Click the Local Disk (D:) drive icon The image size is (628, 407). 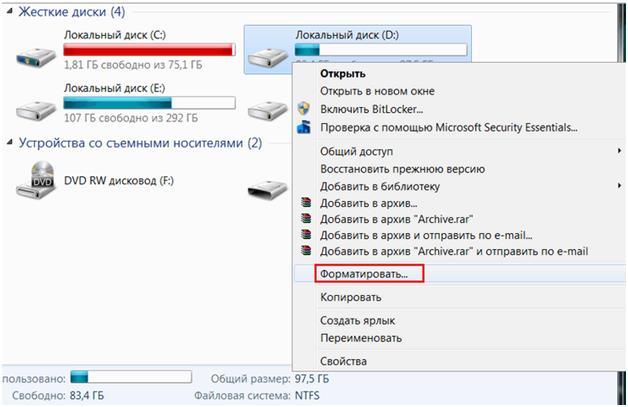click(268, 57)
